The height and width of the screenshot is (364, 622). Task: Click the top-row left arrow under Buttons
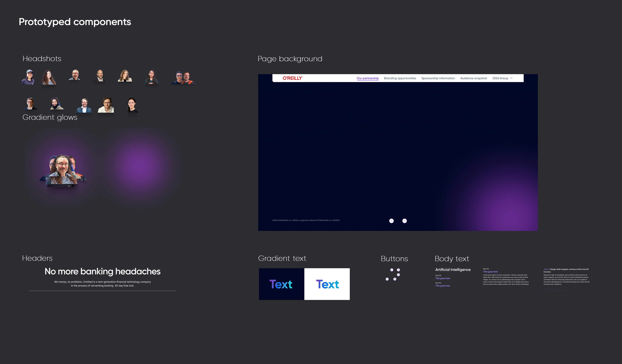point(392,270)
